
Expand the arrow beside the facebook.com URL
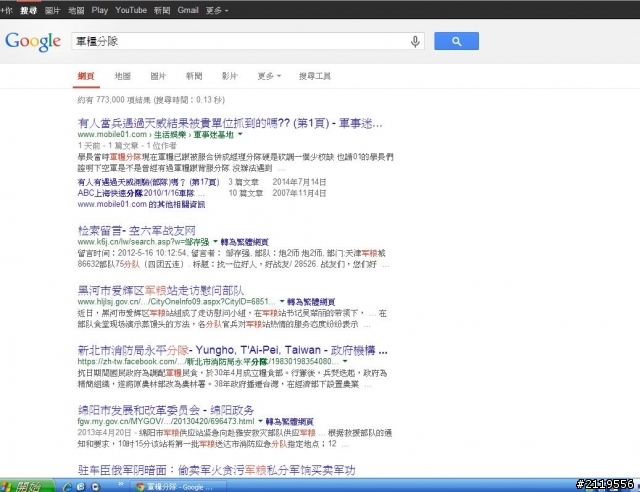[x=345, y=361]
